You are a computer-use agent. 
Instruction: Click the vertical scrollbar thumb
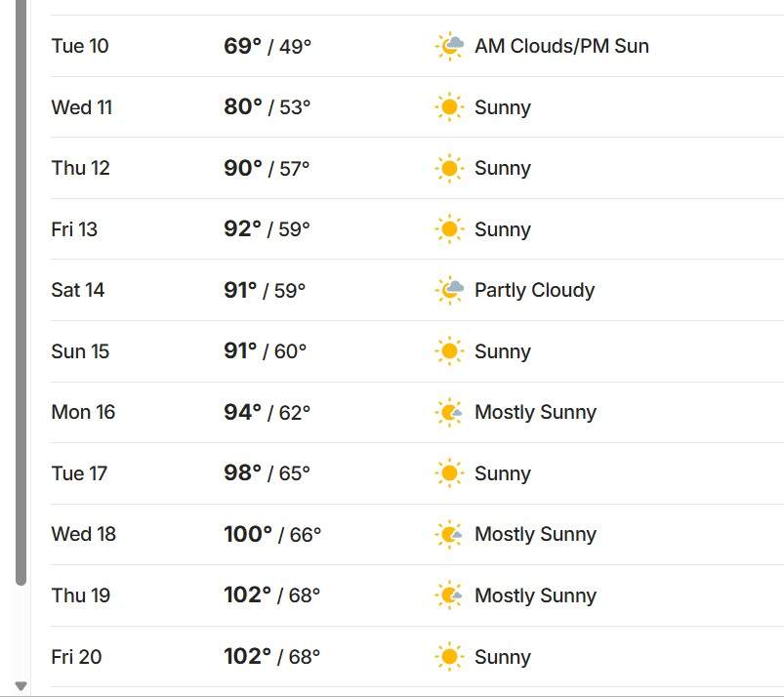click(21, 293)
